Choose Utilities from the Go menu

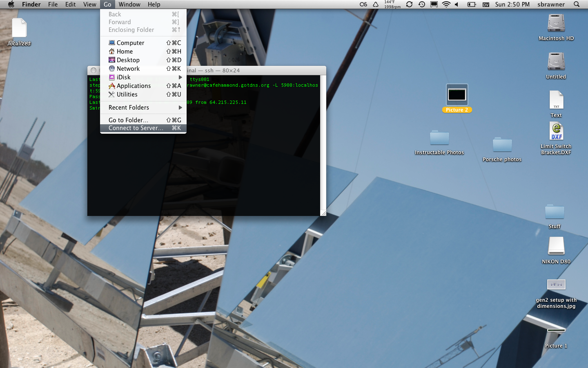(x=143, y=94)
